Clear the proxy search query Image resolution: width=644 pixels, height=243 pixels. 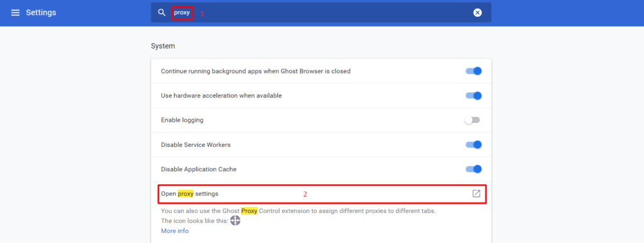pos(477,13)
